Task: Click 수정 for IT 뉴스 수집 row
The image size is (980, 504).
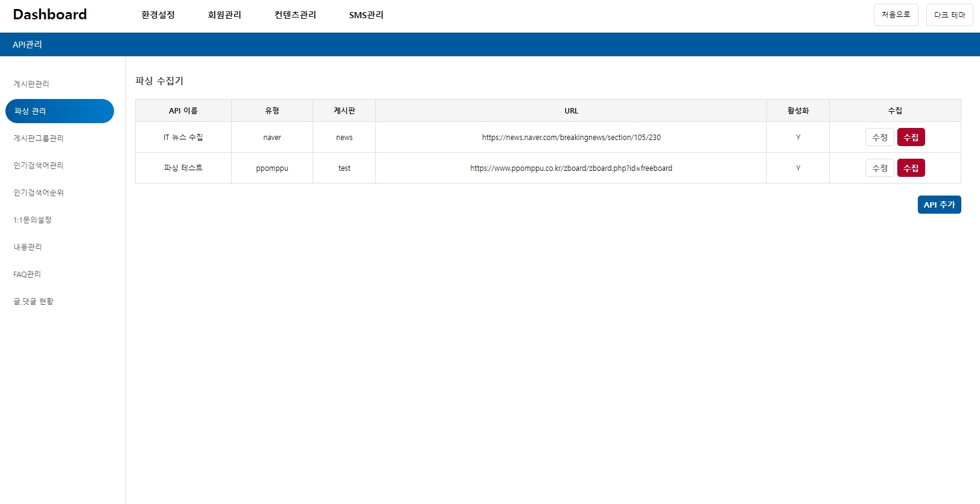Action: (879, 137)
